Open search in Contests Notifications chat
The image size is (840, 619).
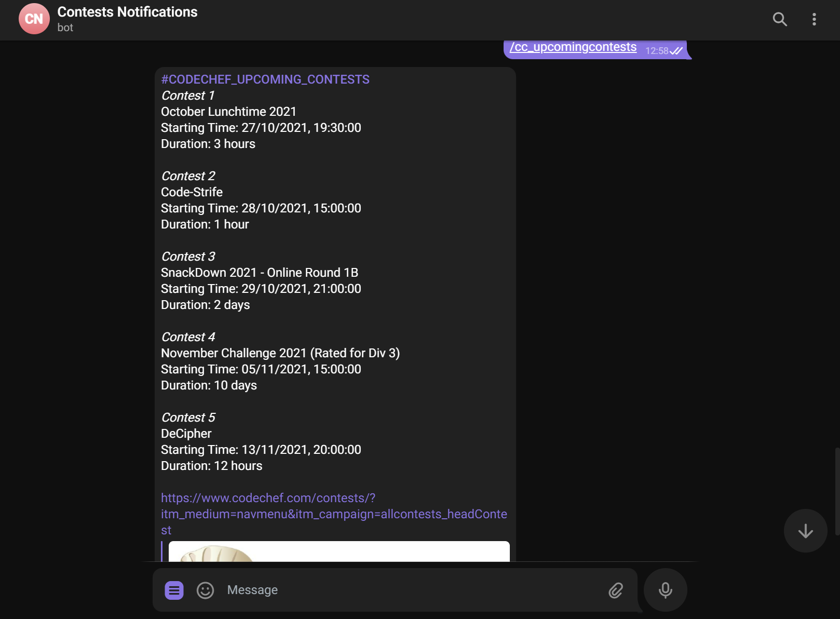780,19
